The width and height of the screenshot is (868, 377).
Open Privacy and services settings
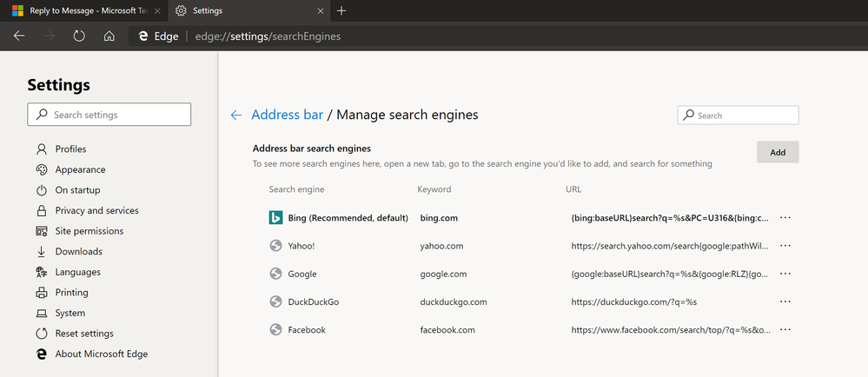[96, 210]
